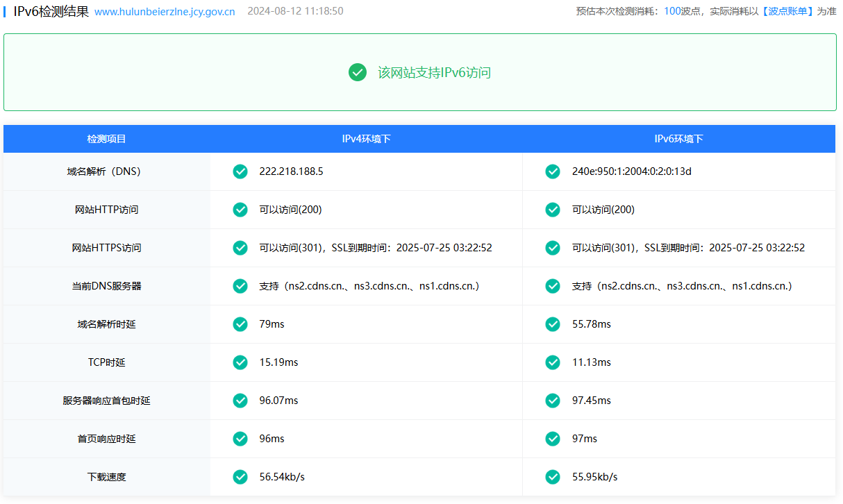
Task: Click the 100 波点 cost value
Action: [672, 12]
